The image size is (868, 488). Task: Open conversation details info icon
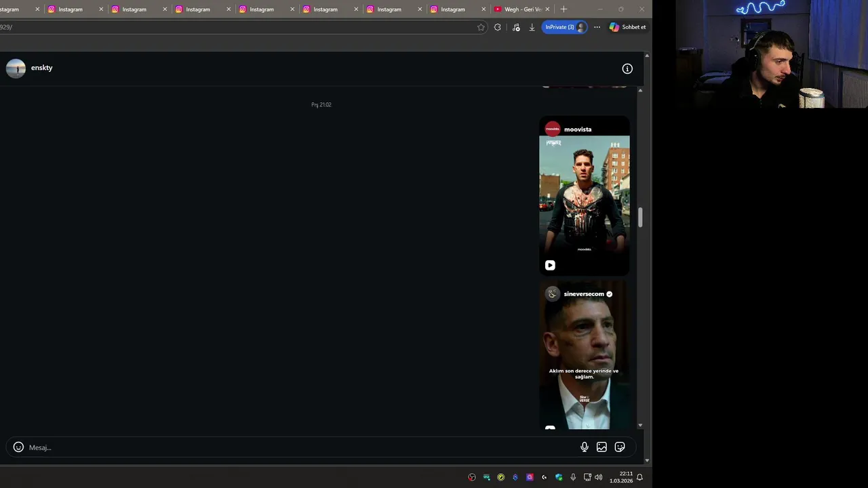[x=627, y=68]
